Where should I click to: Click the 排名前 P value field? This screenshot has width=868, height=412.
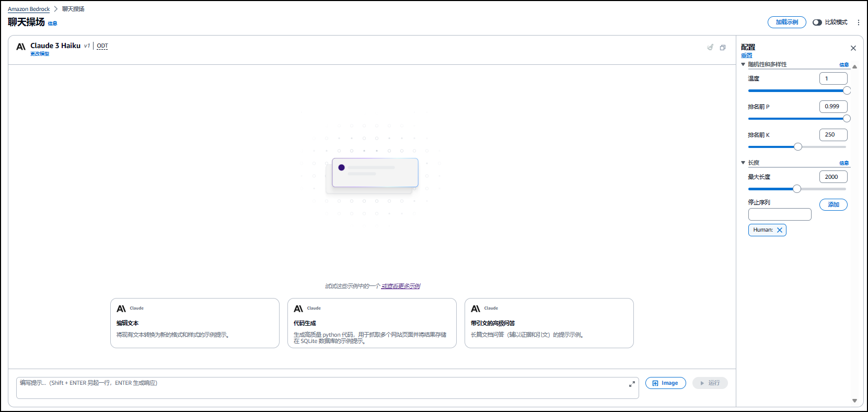[x=834, y=107]
